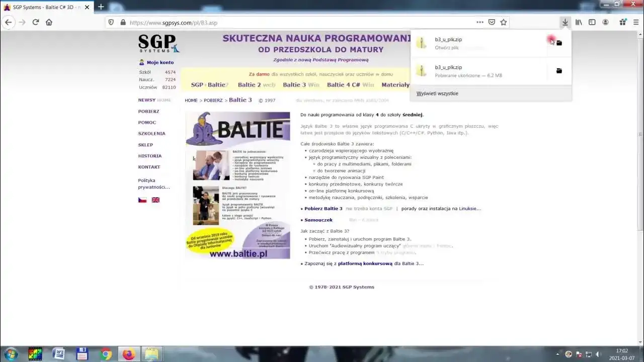Open the Firefox hamburger menu
The height and width of the screenshot is (362, 644).
coord(635,22)
